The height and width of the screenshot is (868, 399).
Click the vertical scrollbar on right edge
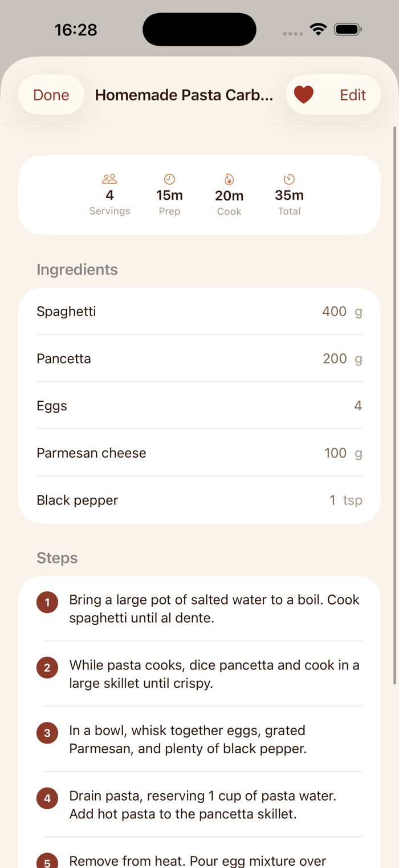(x=394, y=405)
